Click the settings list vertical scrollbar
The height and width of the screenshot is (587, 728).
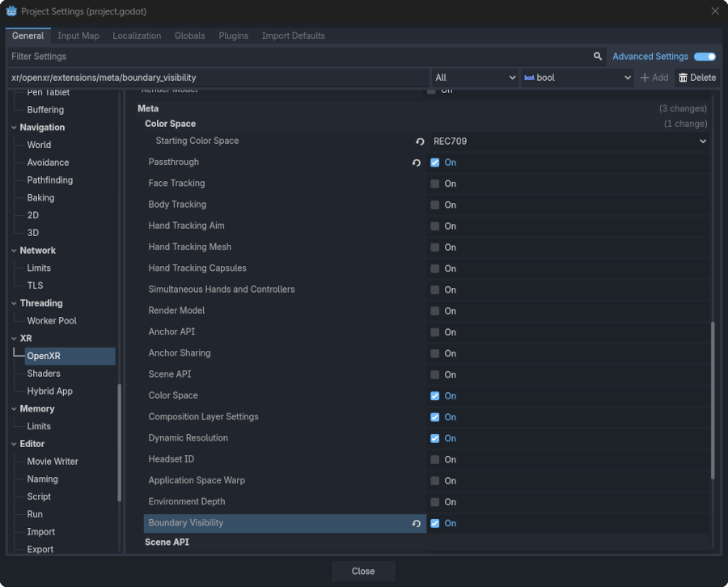[x=713, y=400]
